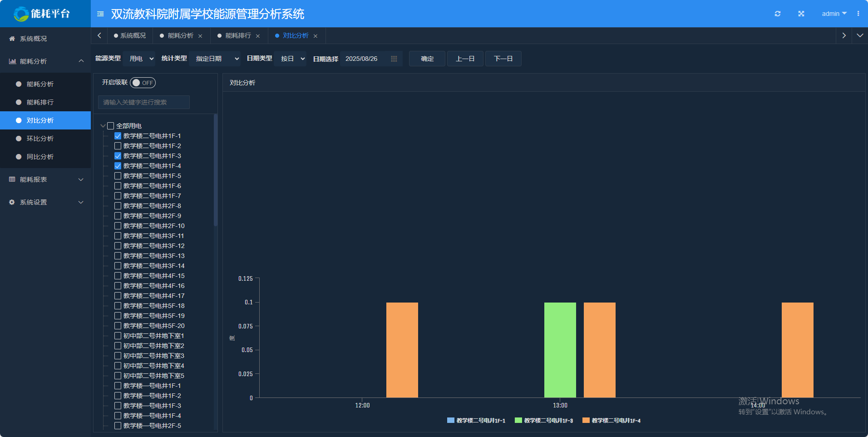Collapse sidebar using the hamburger menu icon
The width and height of the screenshot is (868, 437).
coord(100,14)
